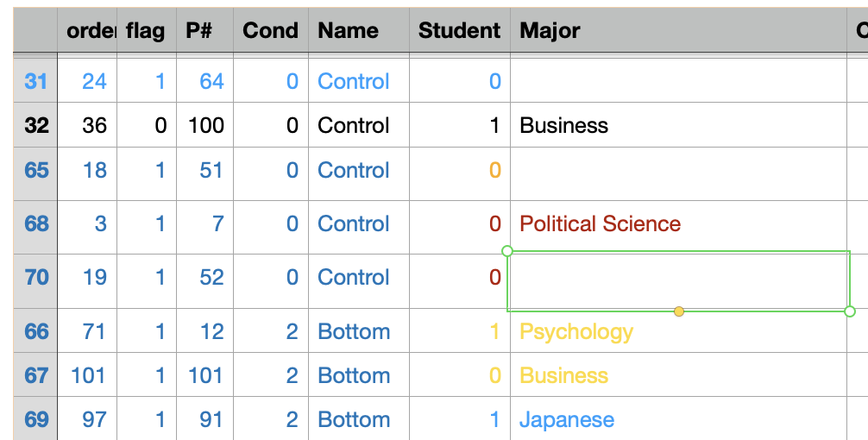
Task: Select the Japanese major cell
Action: pos(678,419)
